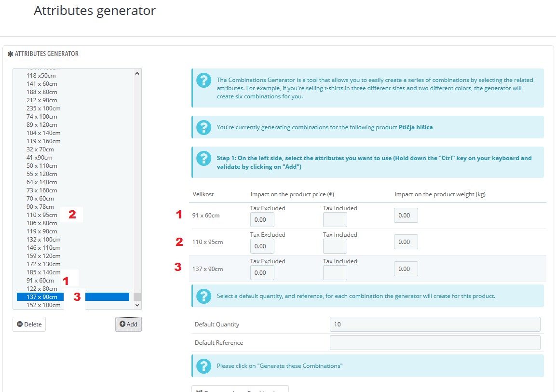
Task: Select the 146 x 110cm list entry
Action: 43,247
